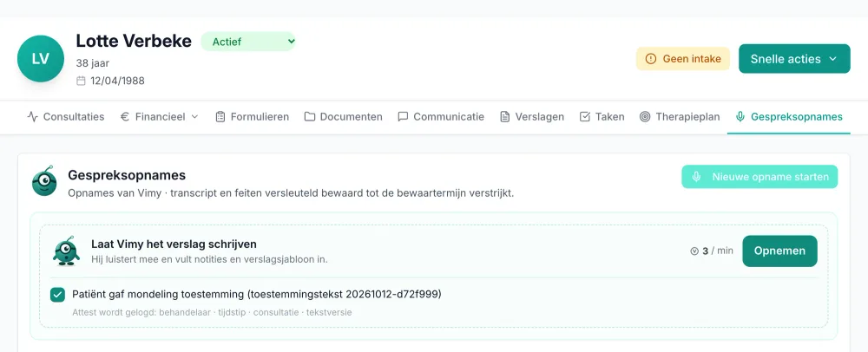Click Laat Vimy het verslag schrijven heading
The height and width of the screenshot is (352, 868).
click(x=174, y=244)
